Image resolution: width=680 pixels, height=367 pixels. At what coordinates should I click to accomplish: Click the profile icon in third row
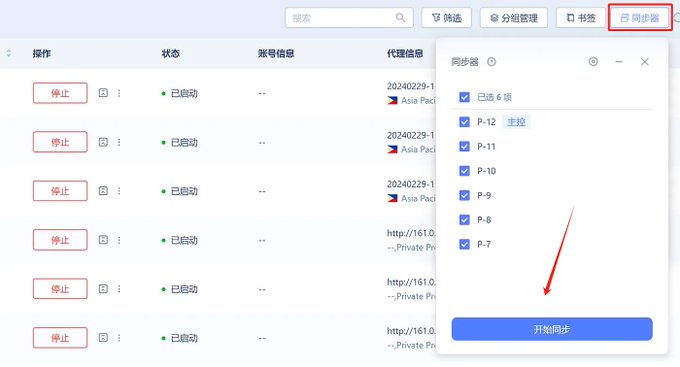point(103,191)
